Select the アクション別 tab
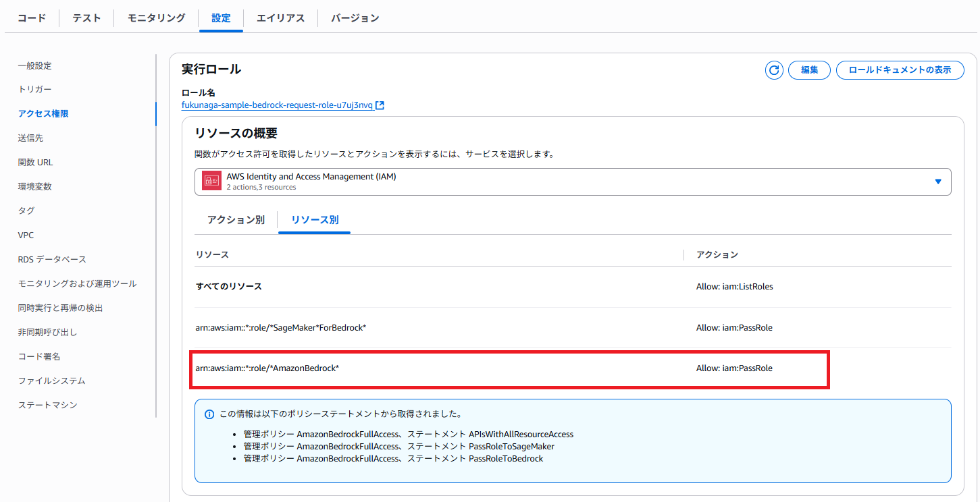The image size is (980, 502). (x=236, y=220)
